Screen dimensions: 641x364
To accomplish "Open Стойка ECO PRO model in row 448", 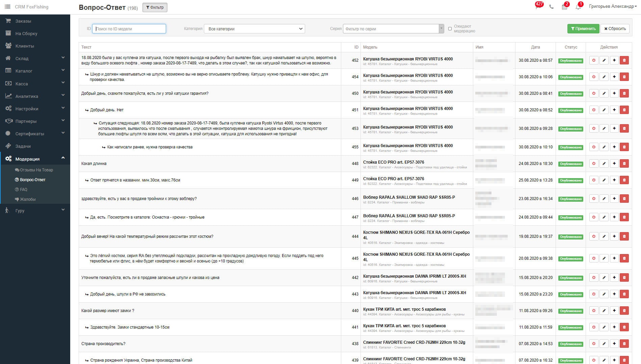I will tap(394, 162).
